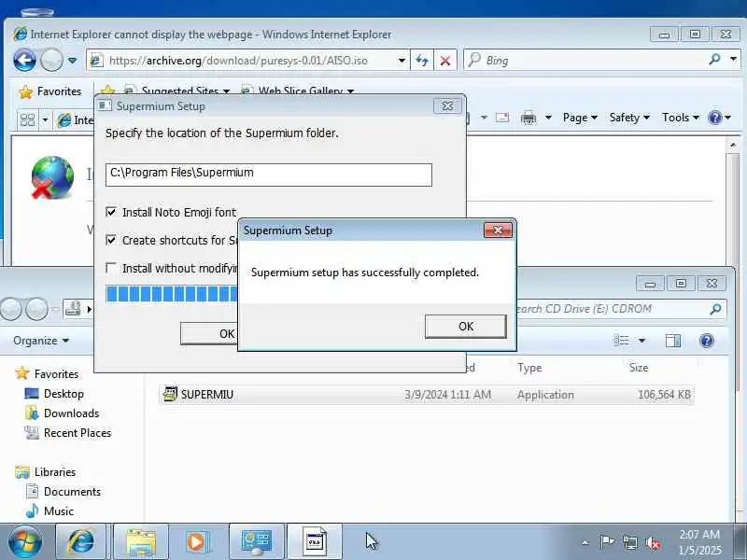Open the IE Favorites button
The height and width of the screenshot is (560, 747).
(x=50, y=91)
